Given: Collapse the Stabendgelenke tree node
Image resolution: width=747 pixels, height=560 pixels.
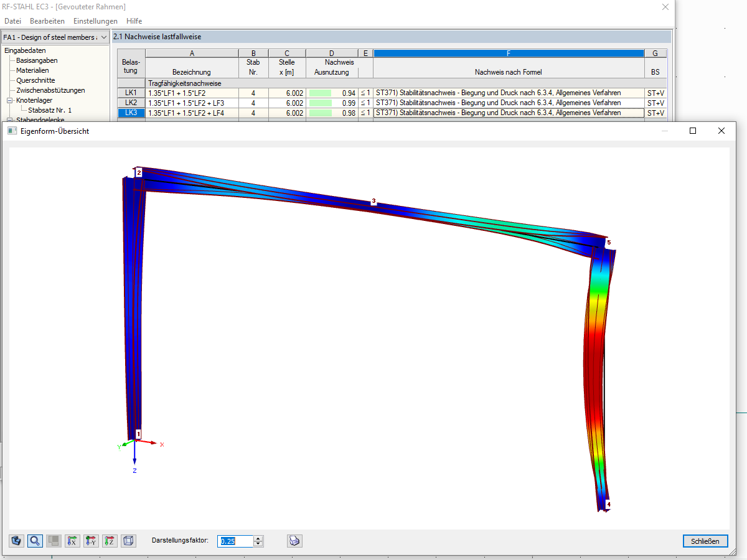Looking at the screenshot, I should coord(9,119).
